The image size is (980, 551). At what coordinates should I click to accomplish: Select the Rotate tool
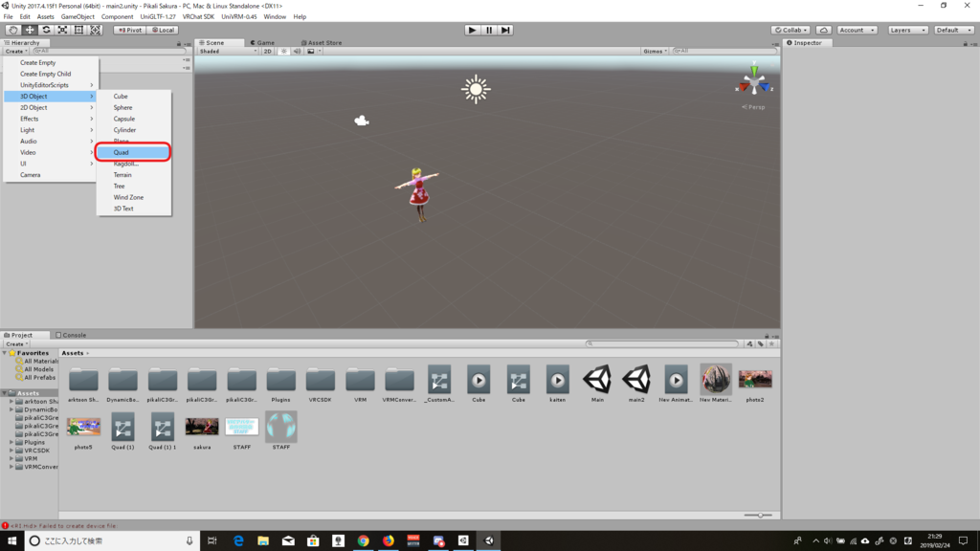46,30
